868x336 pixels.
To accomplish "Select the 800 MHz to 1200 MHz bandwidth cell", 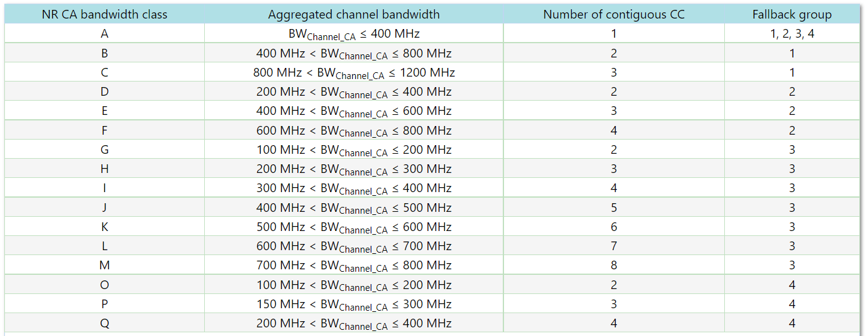I will [x=353, y=73].
